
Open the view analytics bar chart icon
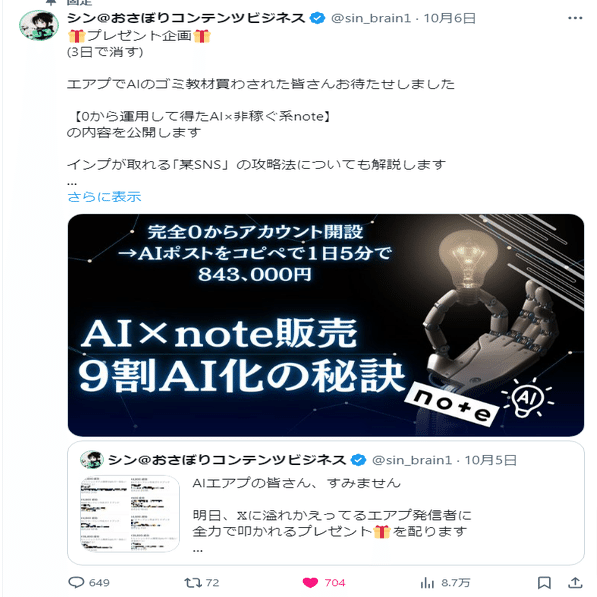[427, 583]
